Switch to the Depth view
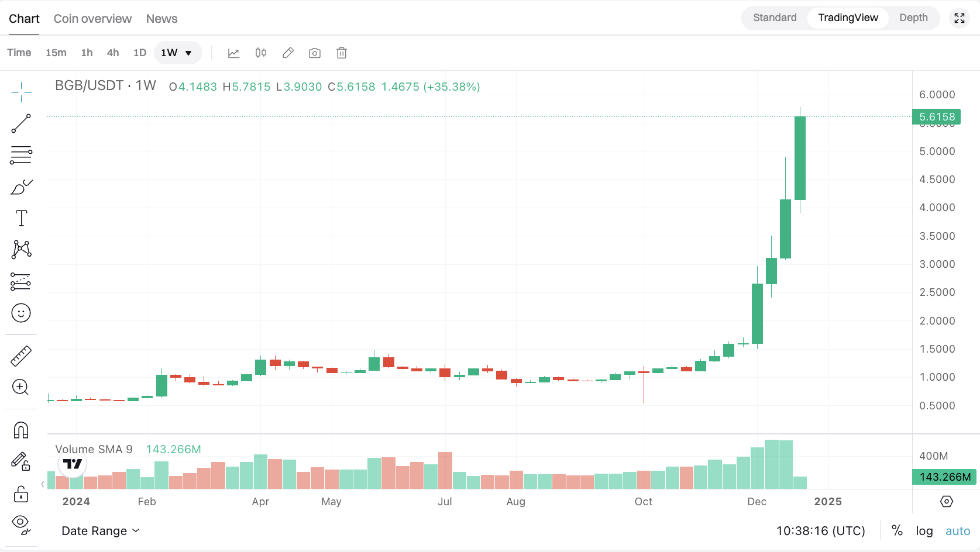Screen dimensions: 980x552 pyautogui.click(x=913, y=18)
